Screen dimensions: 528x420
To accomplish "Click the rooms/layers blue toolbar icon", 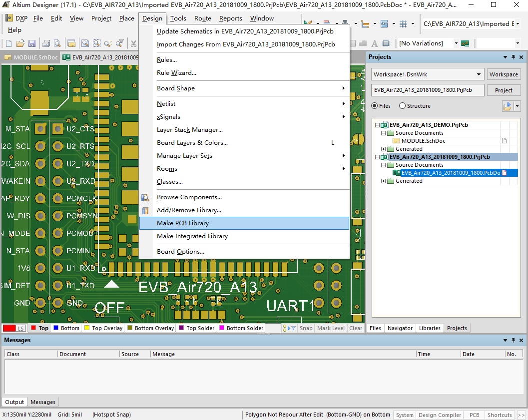I will coord(384,23).
